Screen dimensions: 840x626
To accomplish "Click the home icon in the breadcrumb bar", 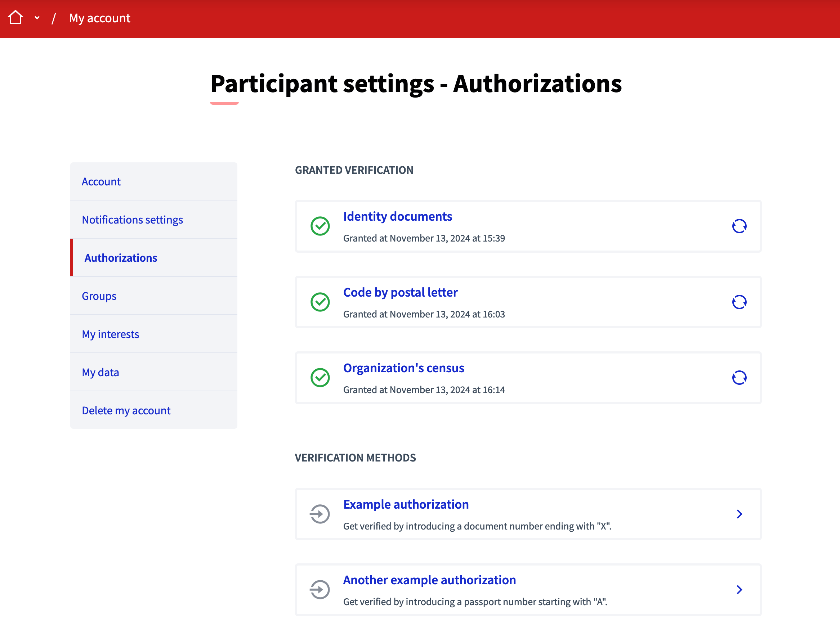I will (15, 17).
